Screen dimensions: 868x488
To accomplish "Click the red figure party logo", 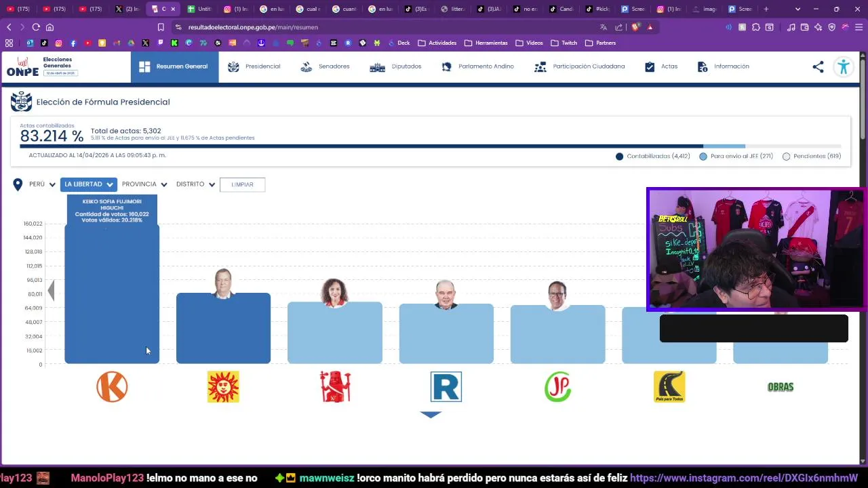I will tap(335, 387).
